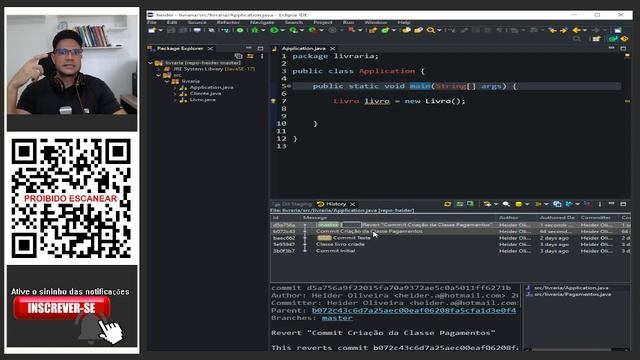640x360 pixels.
Task: Click the master branch link
Action: [x=337, y=318]
